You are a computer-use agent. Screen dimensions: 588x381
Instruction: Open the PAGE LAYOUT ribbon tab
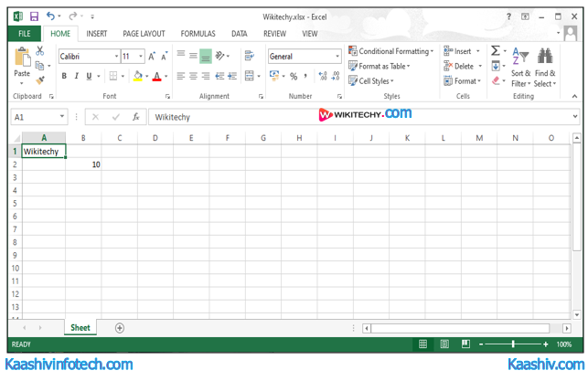[144, 34]
